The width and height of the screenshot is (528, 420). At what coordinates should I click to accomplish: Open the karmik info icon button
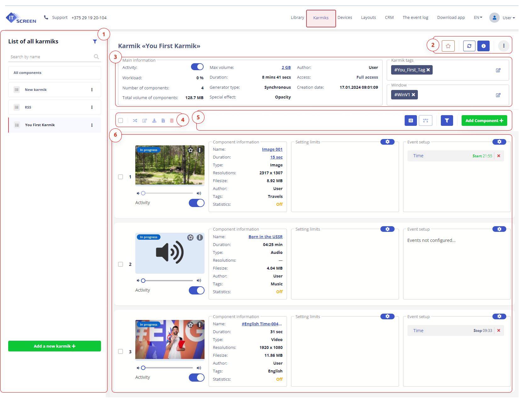[483, 46]
